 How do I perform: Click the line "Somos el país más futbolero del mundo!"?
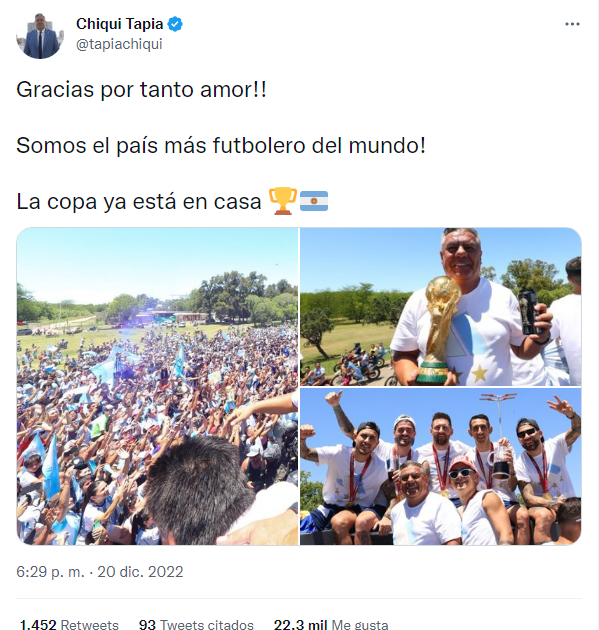point(221,145)
